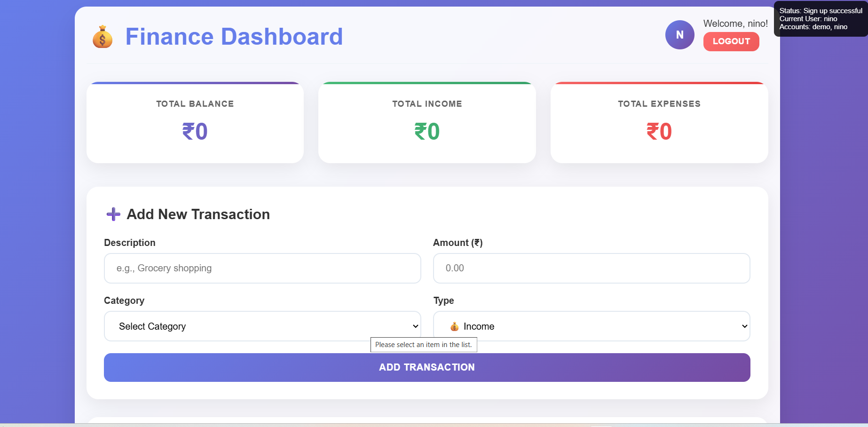This screenshot has width=868, height=427.
Task: Click the circular N avatar icon
Action: (x=679, y=34)
